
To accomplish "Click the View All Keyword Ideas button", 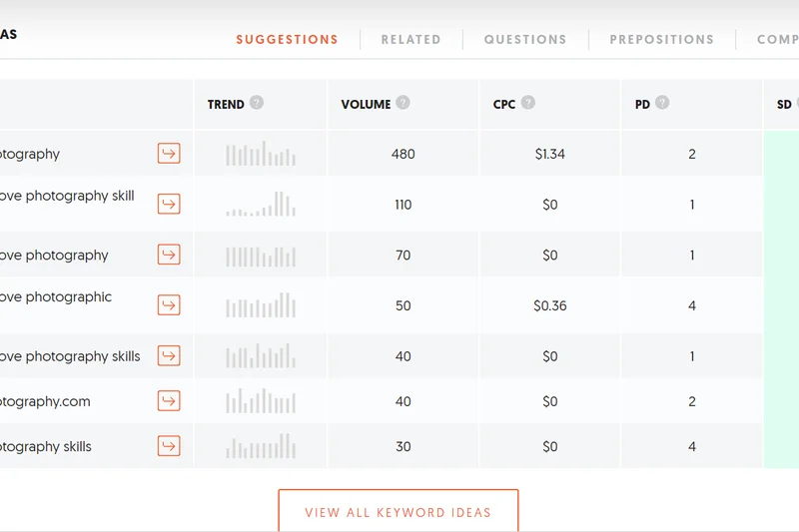I will [398, 512].
